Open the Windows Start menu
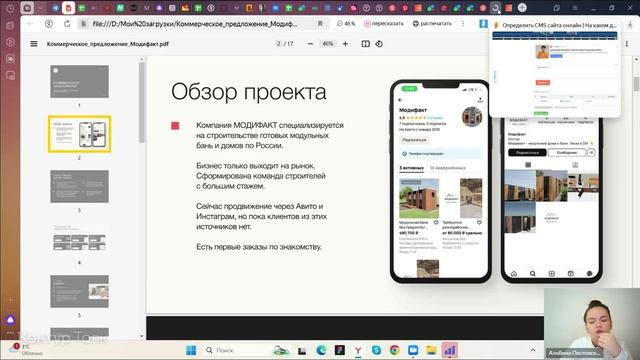 (x=191, y=350)
